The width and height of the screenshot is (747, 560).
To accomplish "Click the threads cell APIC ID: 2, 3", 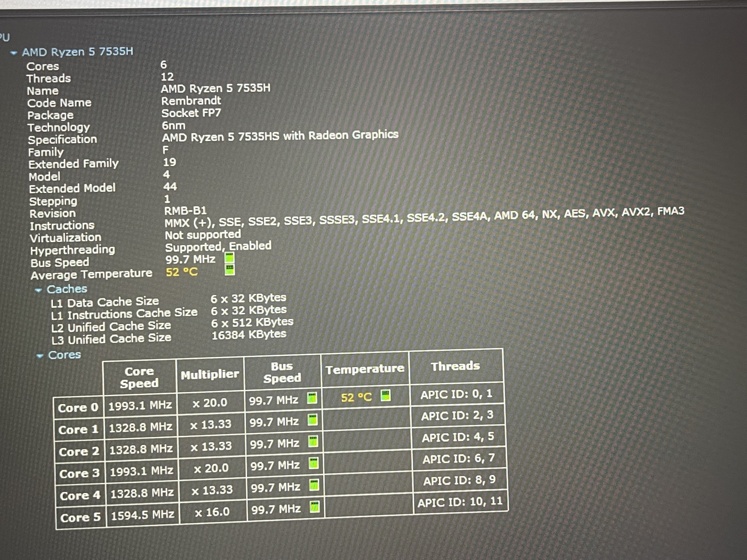I will tap(457, 416).
